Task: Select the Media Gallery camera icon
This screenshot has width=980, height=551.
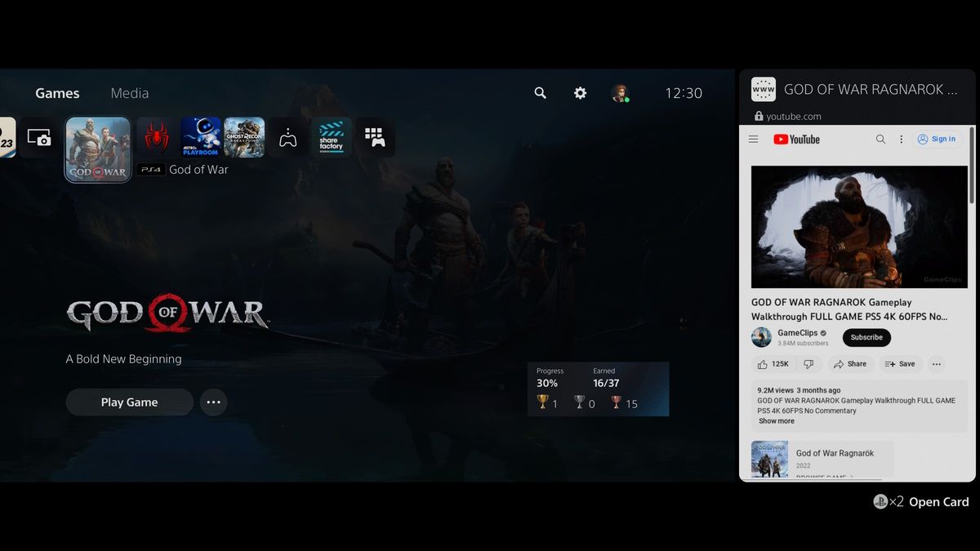Action: tap(39, 137)
